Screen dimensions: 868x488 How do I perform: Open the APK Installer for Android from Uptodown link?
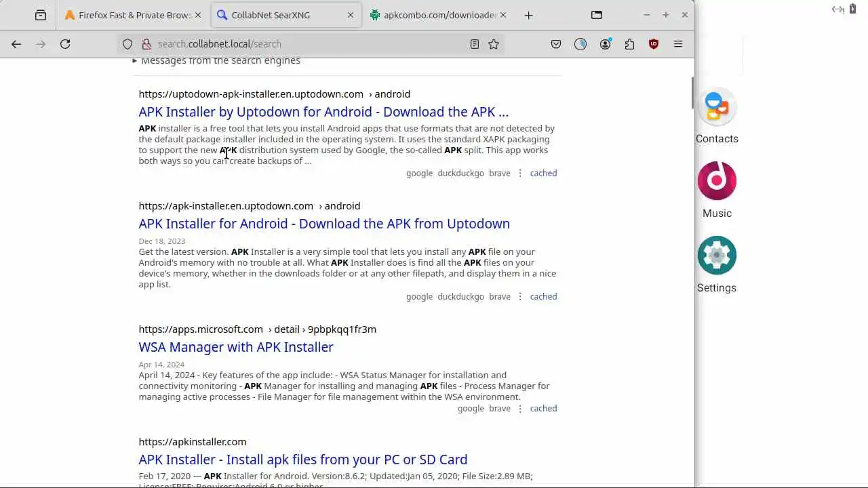pyautogui.click(x=324, y=224)
